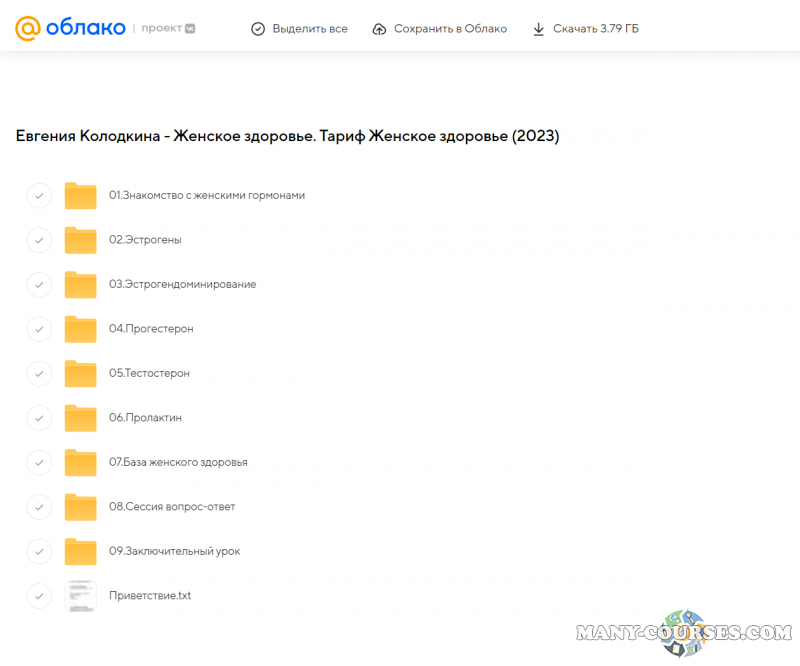Click the Облако logo icon

point(28,28)
